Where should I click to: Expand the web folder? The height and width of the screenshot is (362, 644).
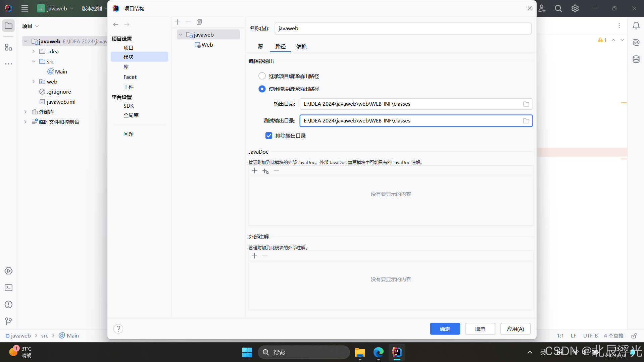pyautogui.click(x=34, y=82)
